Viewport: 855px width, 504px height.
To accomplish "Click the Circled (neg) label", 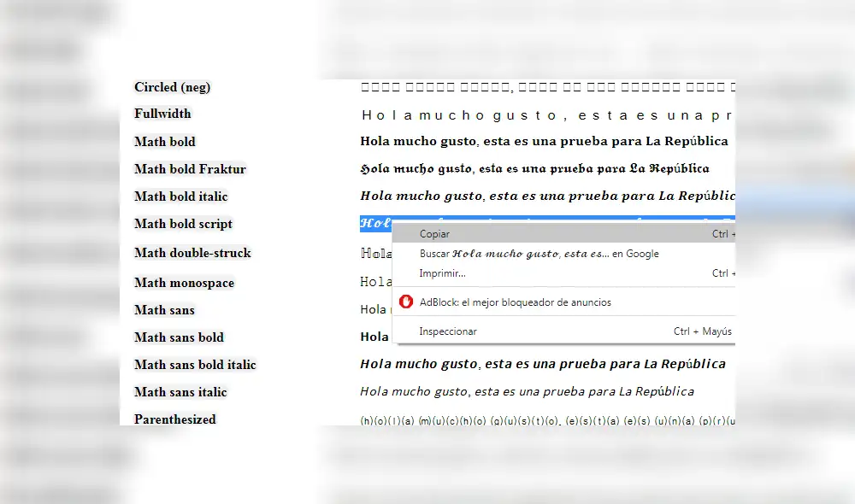I will coord(173,87).
